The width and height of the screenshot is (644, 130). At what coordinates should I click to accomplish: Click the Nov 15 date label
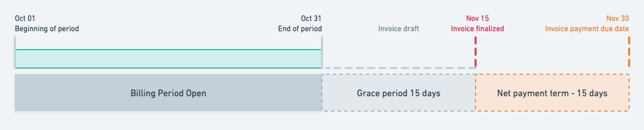pyautogui.click(x=478, y=18)
